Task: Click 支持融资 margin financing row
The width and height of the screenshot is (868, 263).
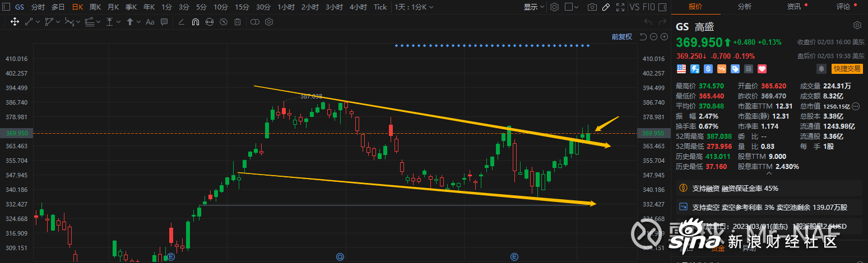Action: click(x=769, y=188)
